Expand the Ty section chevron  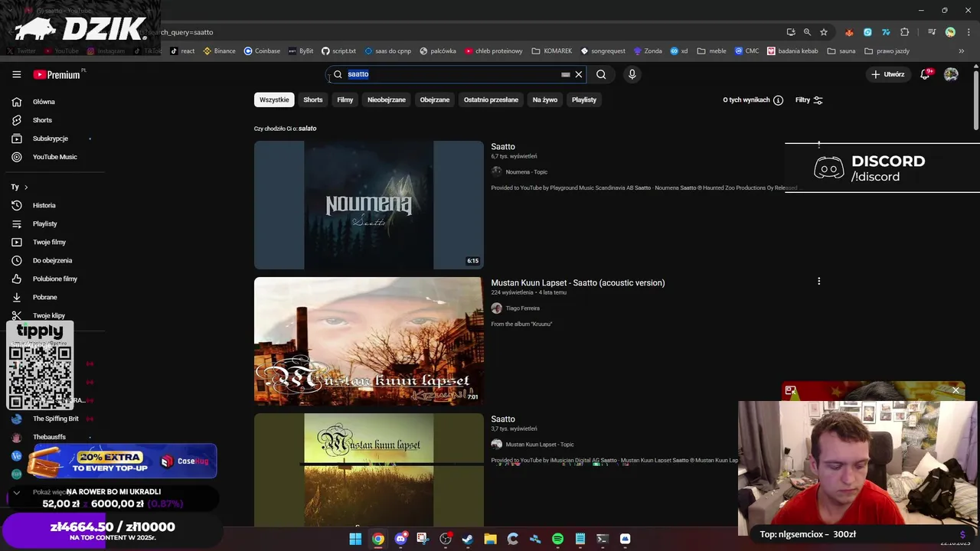click(26, 187)
